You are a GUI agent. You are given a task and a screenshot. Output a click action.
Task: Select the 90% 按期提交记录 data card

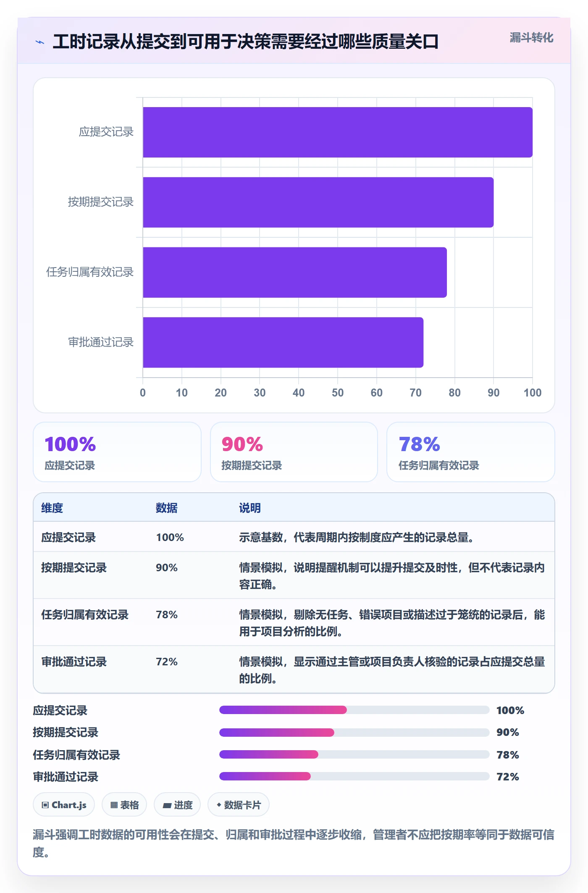click(294, 452)
